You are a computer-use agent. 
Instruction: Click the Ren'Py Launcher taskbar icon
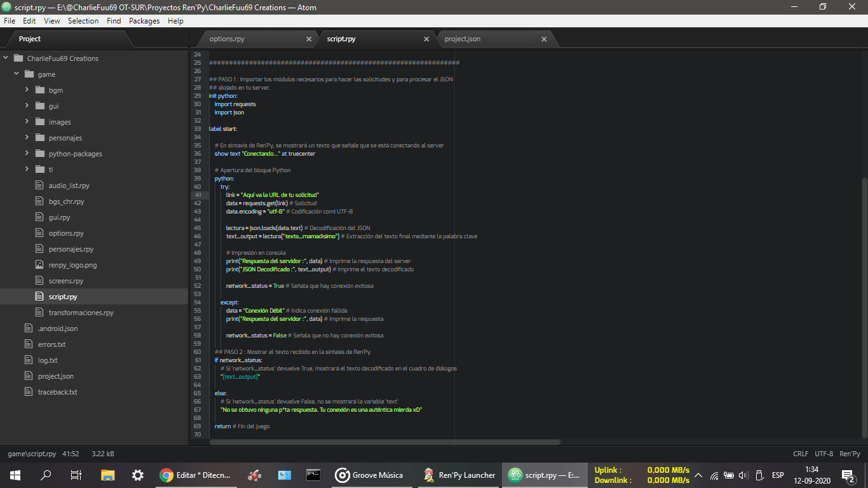pos(459,475)
